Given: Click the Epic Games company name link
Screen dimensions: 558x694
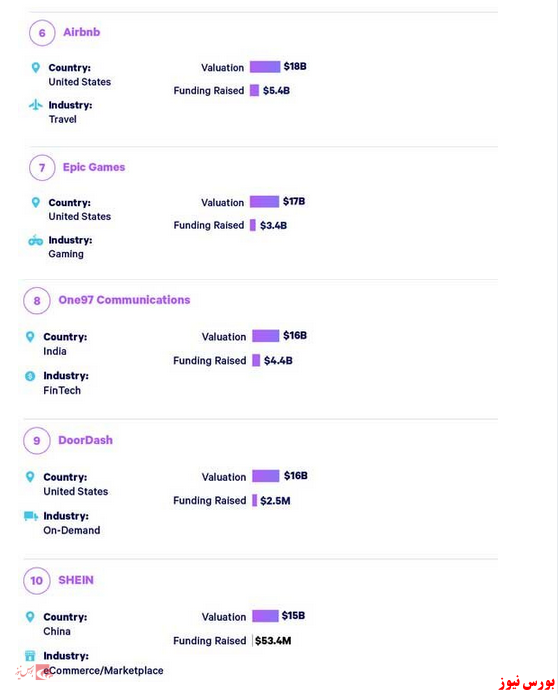Looking at the screenshot, I should click(94, 167).
